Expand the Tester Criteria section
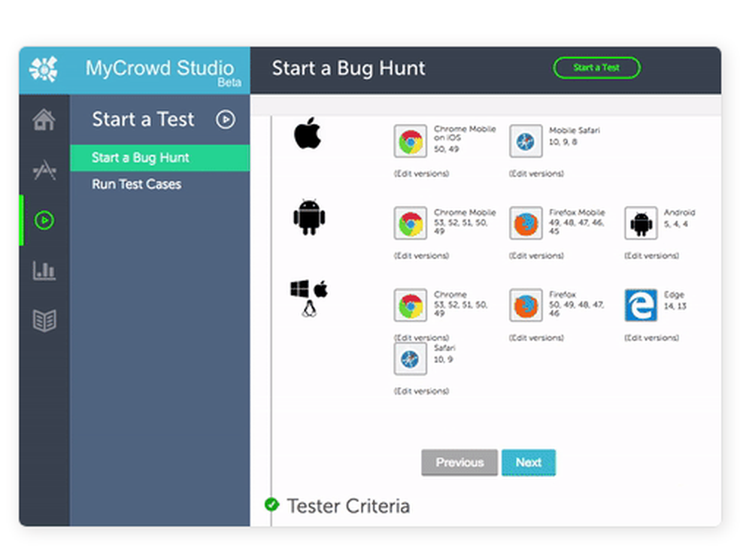Screen dimensions: 752x560 click(348, 506)
